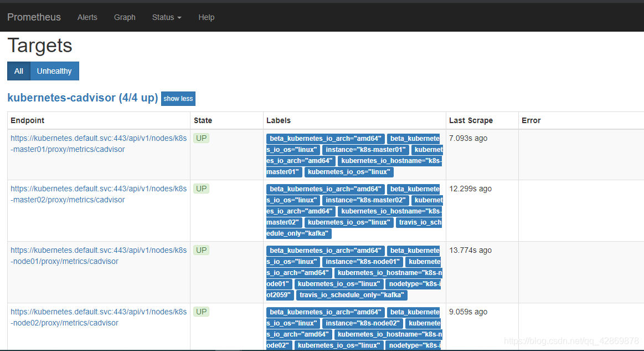Click the Targets page heading
The width and height of the screenshot is (644, 351).
[40, 45]
